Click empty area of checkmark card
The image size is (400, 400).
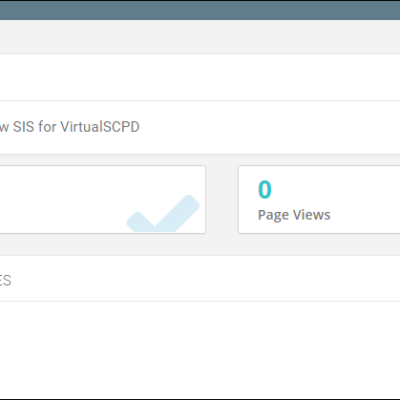point(60,199)
